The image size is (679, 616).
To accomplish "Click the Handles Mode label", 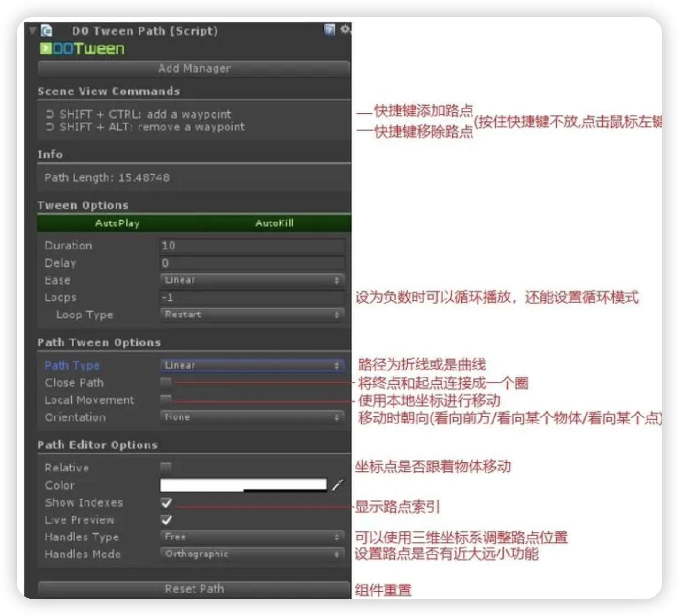I will pyautogui.click(x=82, y=554).
